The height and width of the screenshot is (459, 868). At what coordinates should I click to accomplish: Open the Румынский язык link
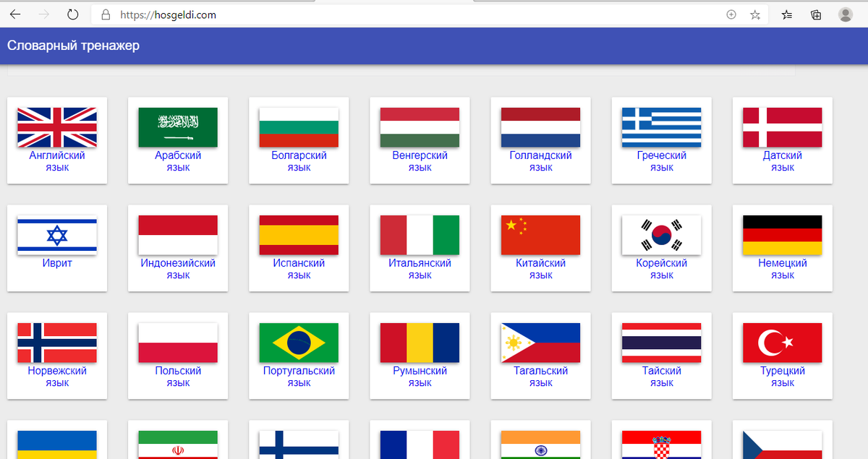pyautogui.click(x=420, y=377)
